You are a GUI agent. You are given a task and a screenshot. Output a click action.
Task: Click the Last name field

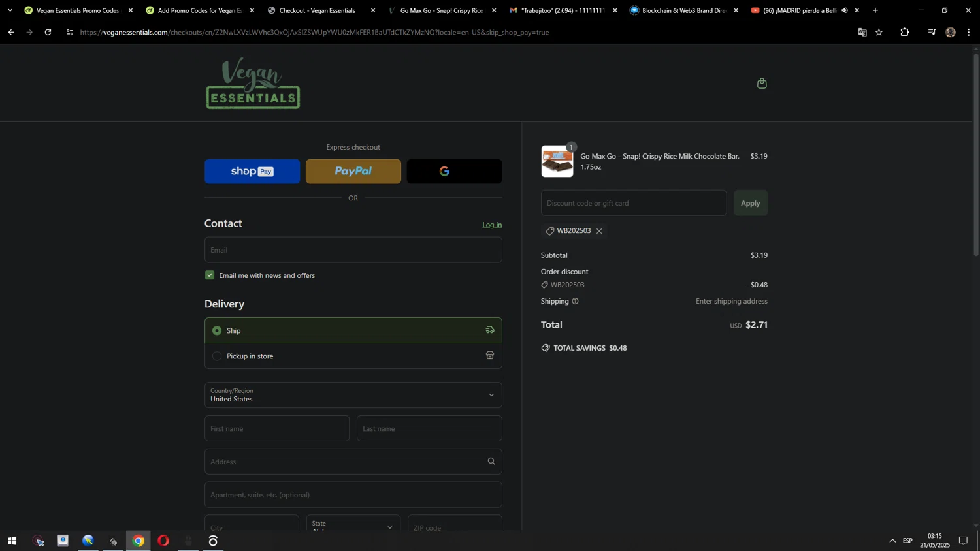pos(429,428)
